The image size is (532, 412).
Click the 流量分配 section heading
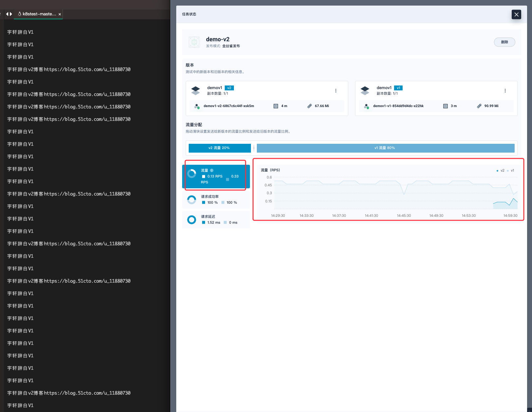[194, 125]
